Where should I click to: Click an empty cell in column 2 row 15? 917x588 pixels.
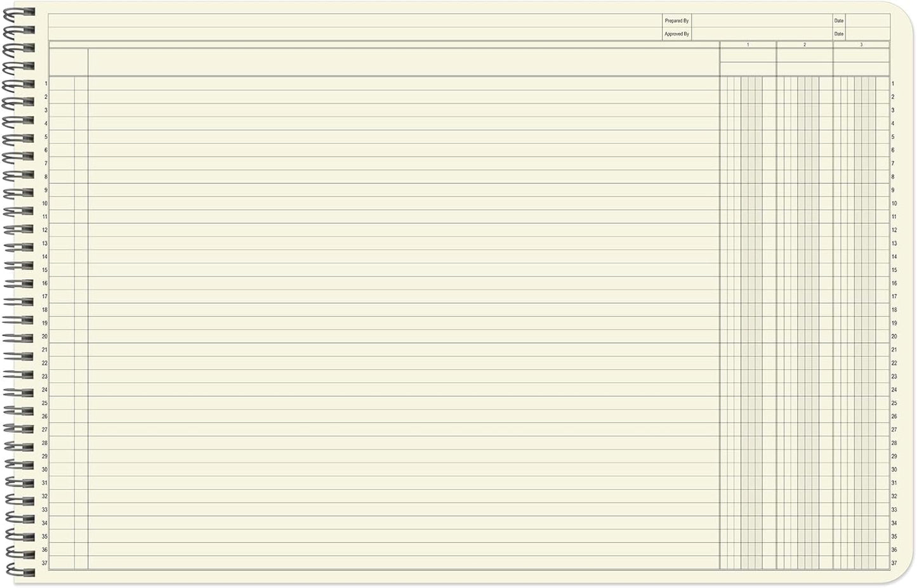(805, 270)
